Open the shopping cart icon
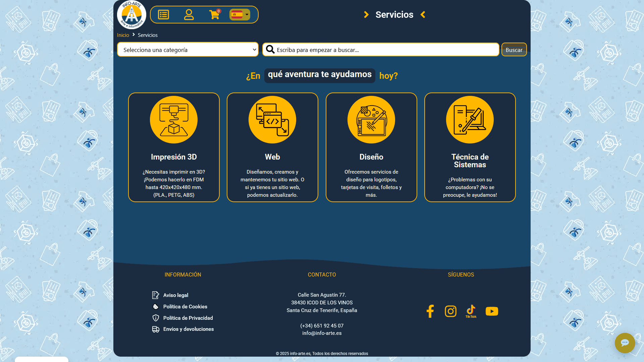Image resolution: width=644 pixels, height=362 pixels. 214,15
